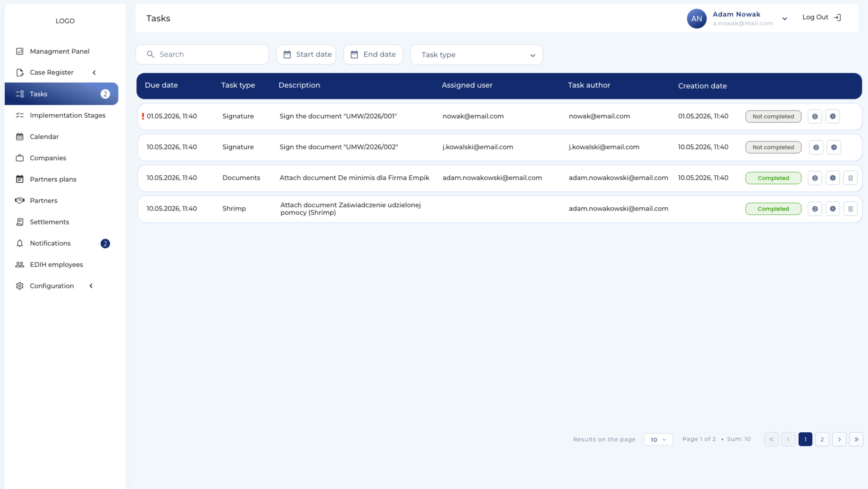
Task: Click the Calendar sidebar icon
Action: [20, 136]
